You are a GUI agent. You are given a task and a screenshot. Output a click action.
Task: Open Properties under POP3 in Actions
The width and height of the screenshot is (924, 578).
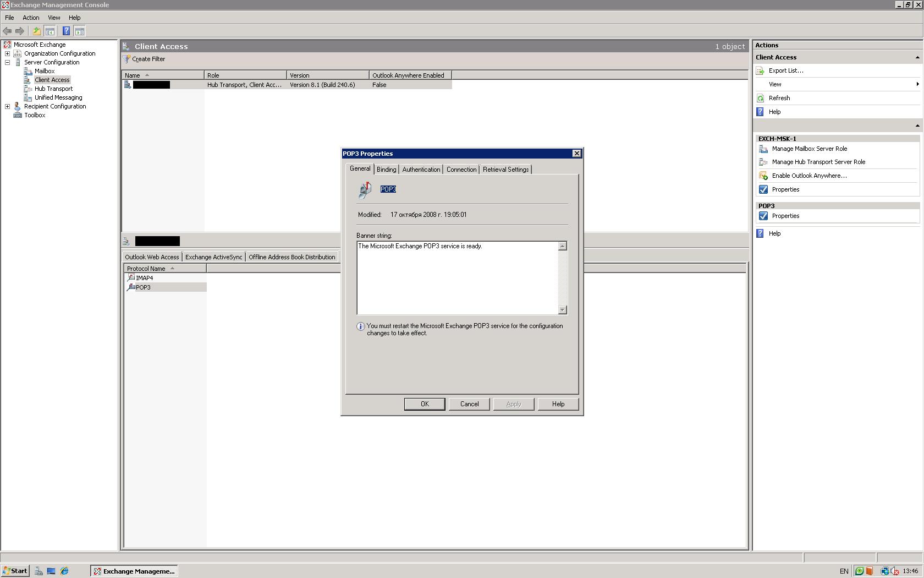pos(785,216)
